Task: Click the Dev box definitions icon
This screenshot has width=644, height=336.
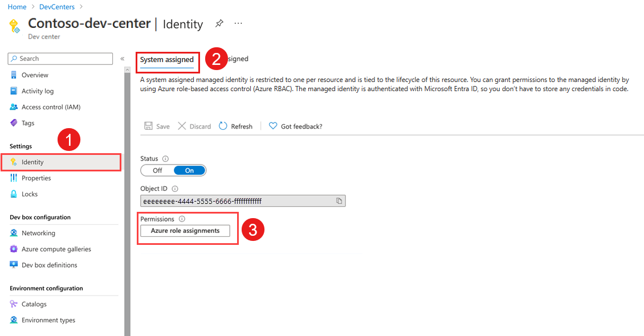Action: [14, 265]
